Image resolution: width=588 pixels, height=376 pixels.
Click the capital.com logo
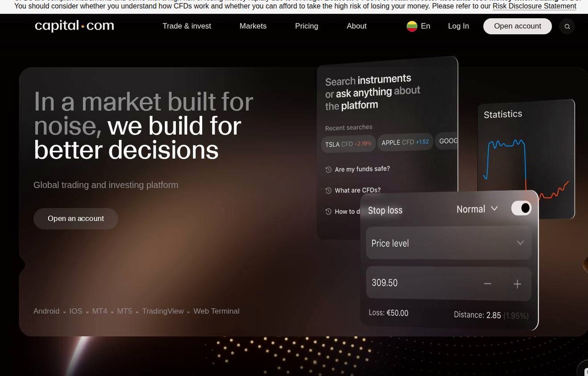tap(74, 26)
